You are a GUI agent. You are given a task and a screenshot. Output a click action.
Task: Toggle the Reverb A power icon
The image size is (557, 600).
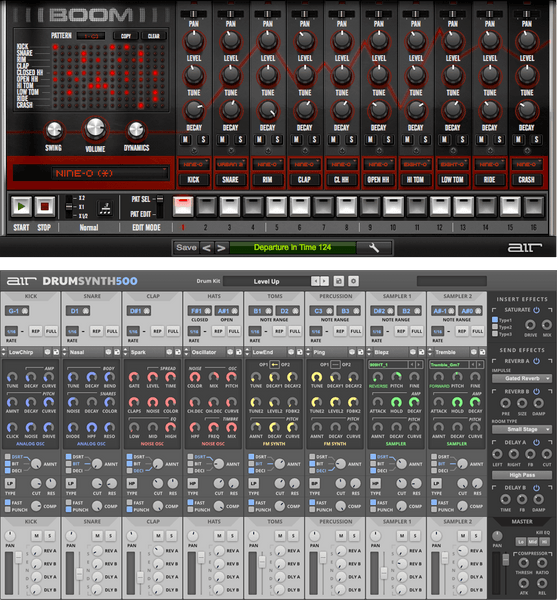(536, 361)
